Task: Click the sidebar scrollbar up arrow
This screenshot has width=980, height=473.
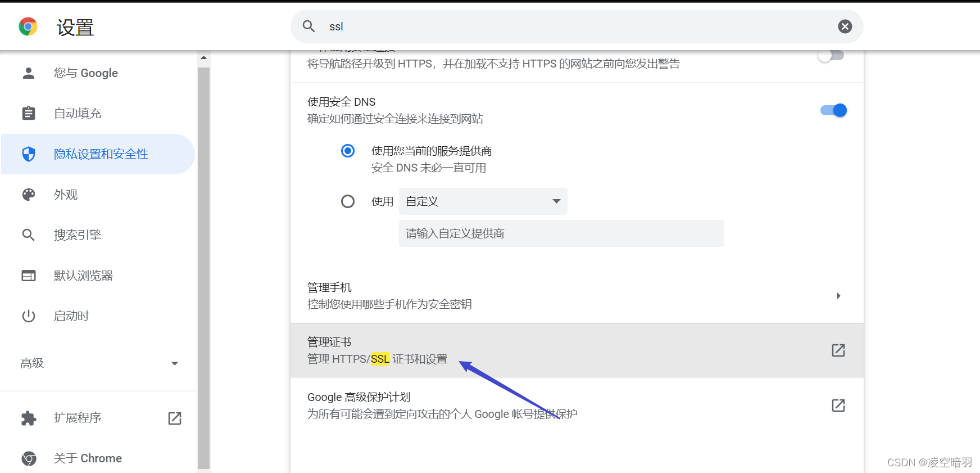Action: point(203,57)
